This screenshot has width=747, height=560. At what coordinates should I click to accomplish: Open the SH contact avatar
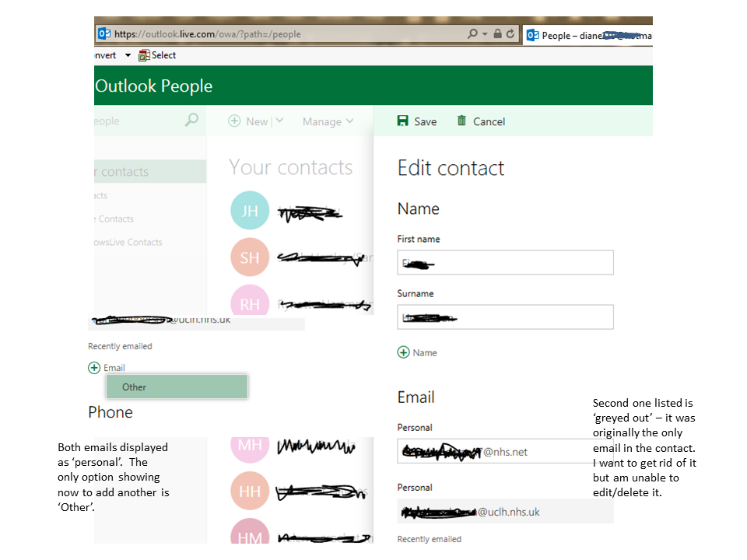250,257
